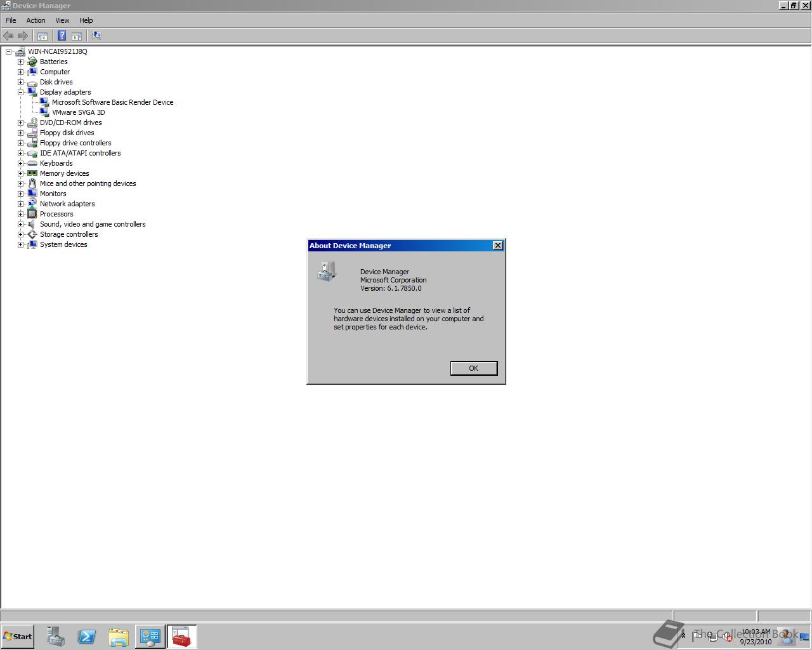
Task: Click the red toolbox taskbar icon
Action: (x=181, y=637)
